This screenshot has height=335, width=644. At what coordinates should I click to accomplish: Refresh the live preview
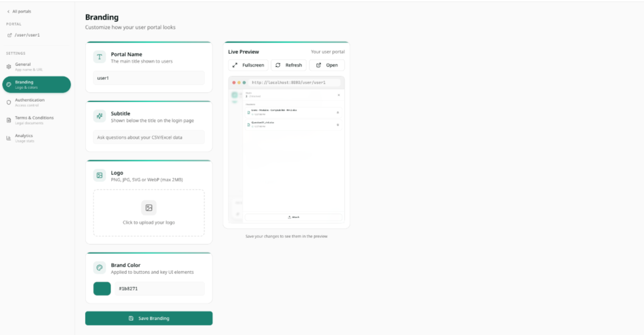(x=289, y=65)
